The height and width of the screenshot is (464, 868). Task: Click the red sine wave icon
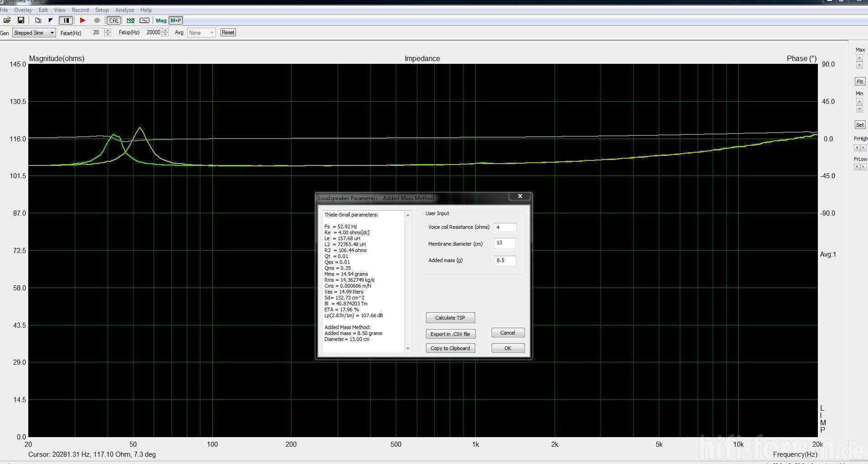point(144,20)
